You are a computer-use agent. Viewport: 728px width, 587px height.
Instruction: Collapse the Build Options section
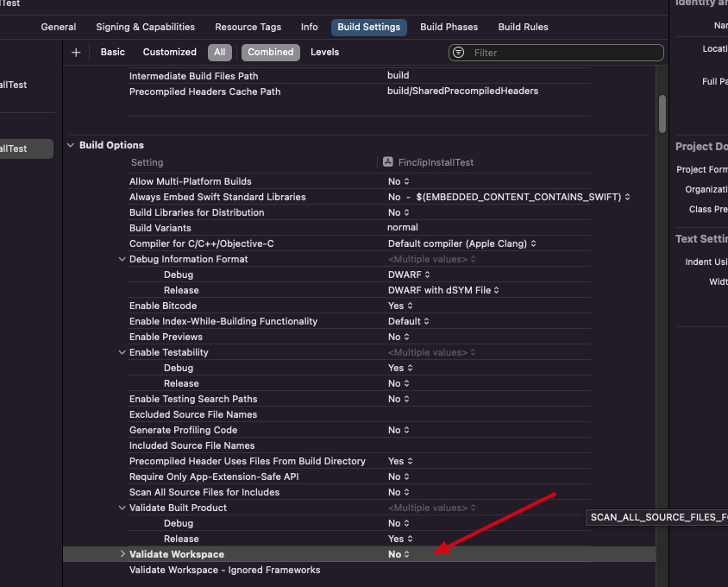tap(71, 145)
